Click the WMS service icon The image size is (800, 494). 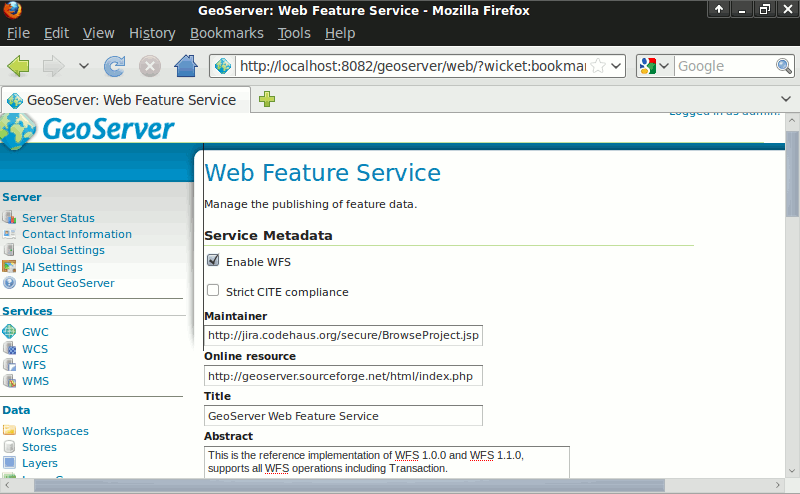click(9, 381)
